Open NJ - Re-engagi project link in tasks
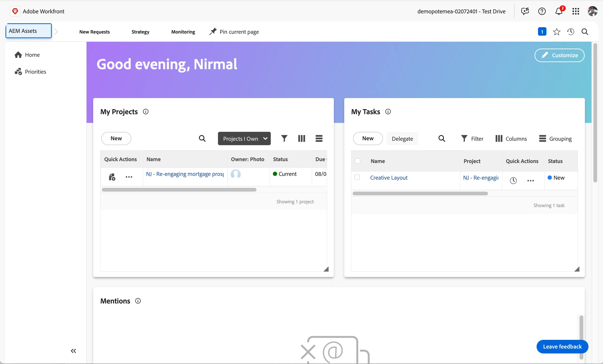This screenshot has width=603, height=364. (x=481, y=178)
